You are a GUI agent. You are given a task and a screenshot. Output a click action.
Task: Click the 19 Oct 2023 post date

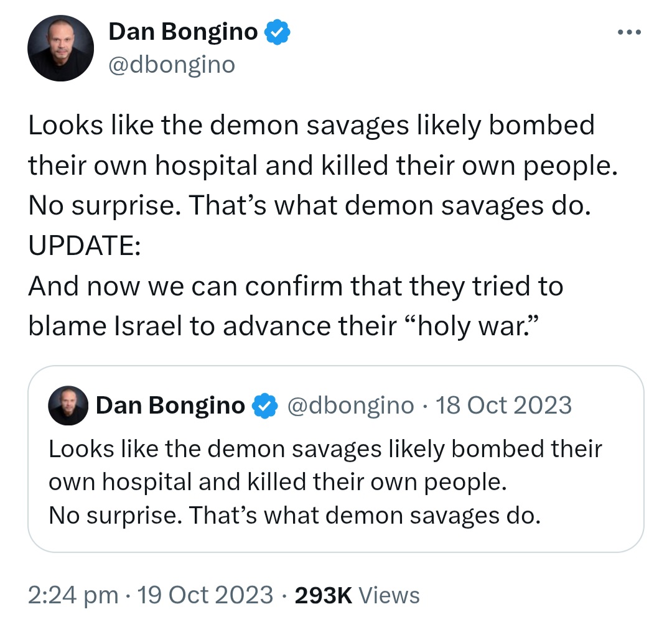point(205,595)
